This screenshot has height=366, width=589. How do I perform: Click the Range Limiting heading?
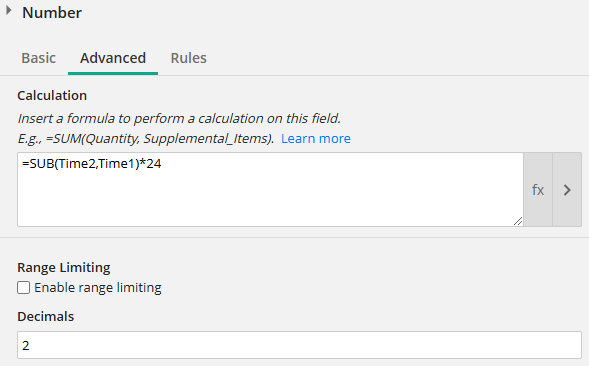(x=63, y=268)
